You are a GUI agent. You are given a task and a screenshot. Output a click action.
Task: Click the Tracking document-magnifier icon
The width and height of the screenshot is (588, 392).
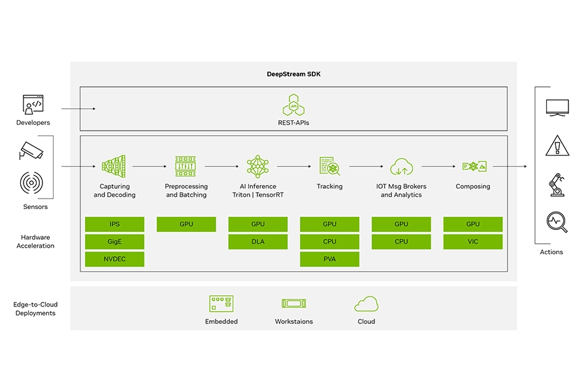click(x=330, y=166)
